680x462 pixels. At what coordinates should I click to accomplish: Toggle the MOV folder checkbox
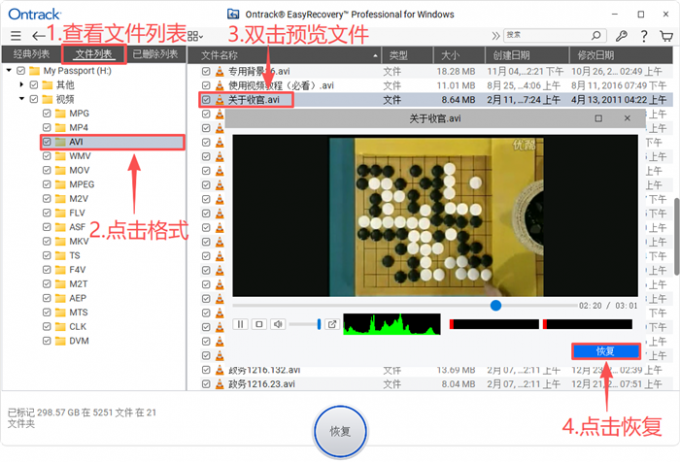47,170
